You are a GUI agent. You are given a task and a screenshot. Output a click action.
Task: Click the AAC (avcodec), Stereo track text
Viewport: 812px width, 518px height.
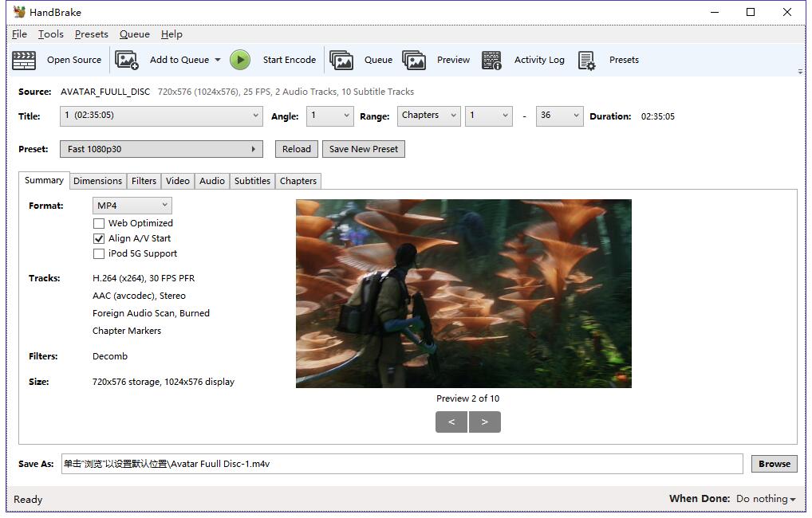pyautogui.click(x=139, y=296)
